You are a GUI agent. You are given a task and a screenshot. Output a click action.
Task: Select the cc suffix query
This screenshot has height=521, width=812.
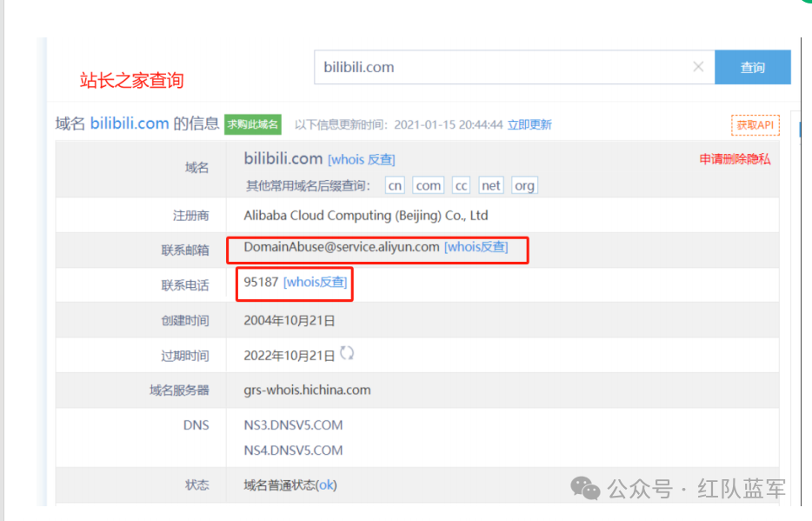coord(461,185)
